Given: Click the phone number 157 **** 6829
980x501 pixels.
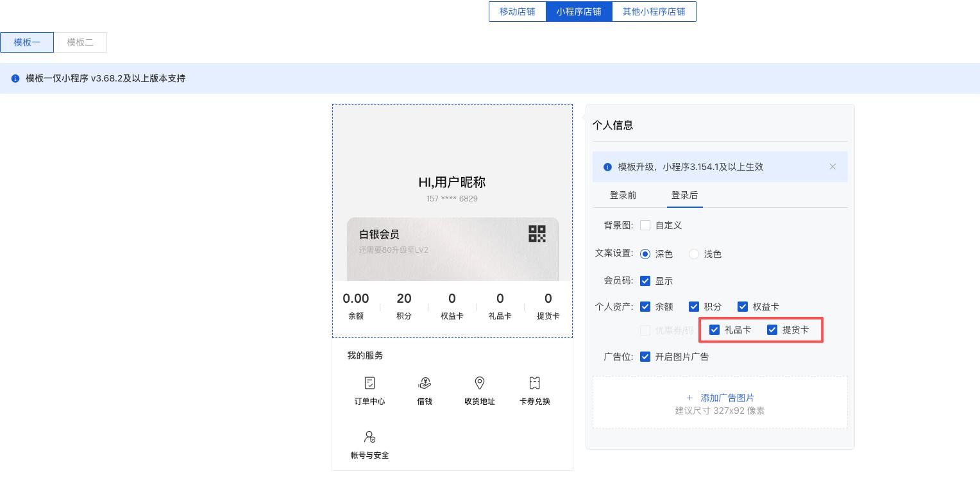Looking at the screenshot, I should point(452,198).
